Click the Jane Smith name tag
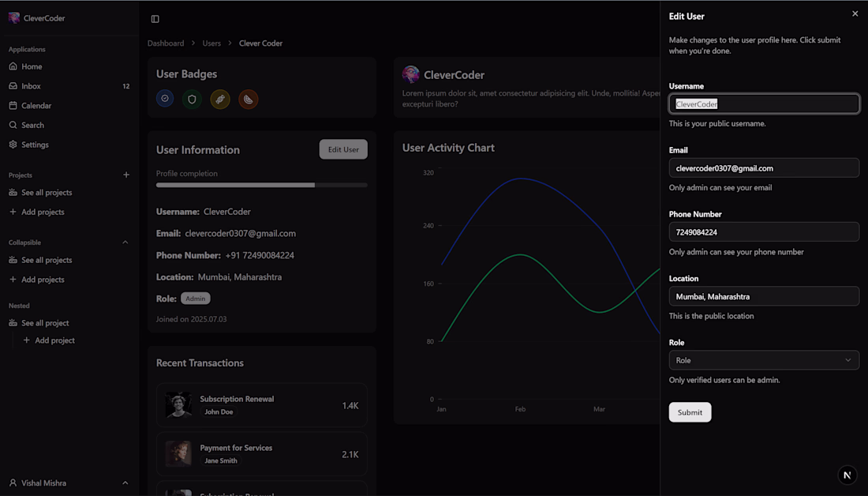The image size is (868, 496). pyautogui.click(x=221, y=460)
